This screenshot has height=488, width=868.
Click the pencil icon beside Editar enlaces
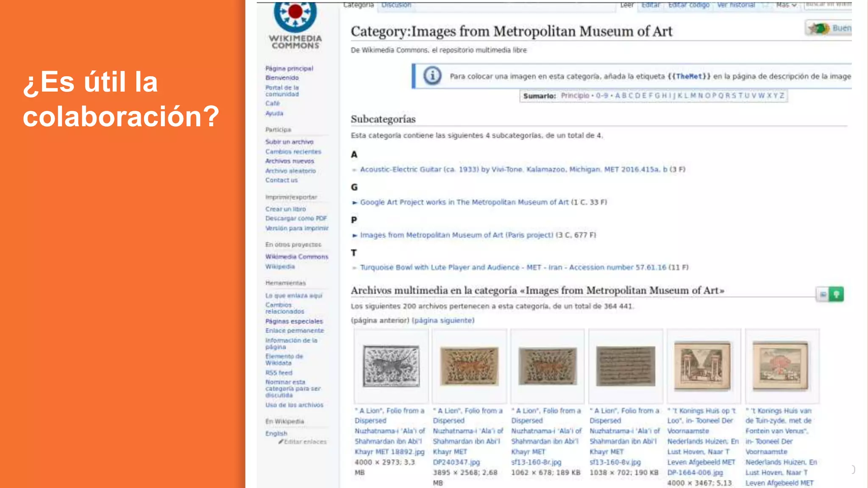pos(281,441)
